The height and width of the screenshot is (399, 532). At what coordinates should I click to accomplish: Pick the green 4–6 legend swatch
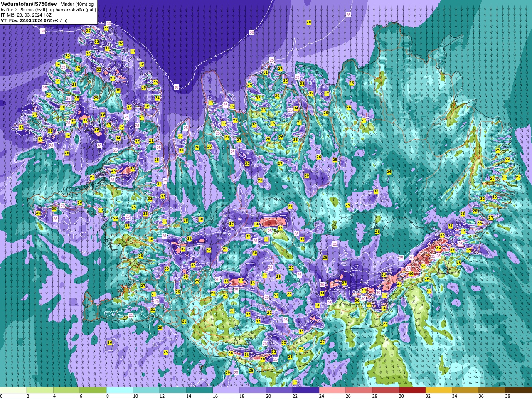(x=66, y=390)
